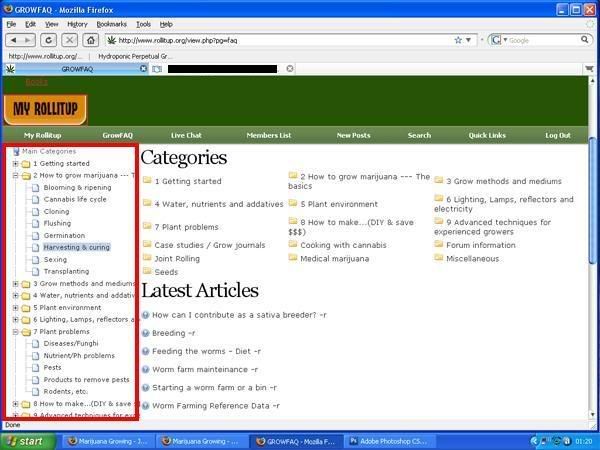This screenshot has height=450, width=600.
Task: Select Harvesting & curing in the tree
Action: pyautogui.click(x=77, y=247)
